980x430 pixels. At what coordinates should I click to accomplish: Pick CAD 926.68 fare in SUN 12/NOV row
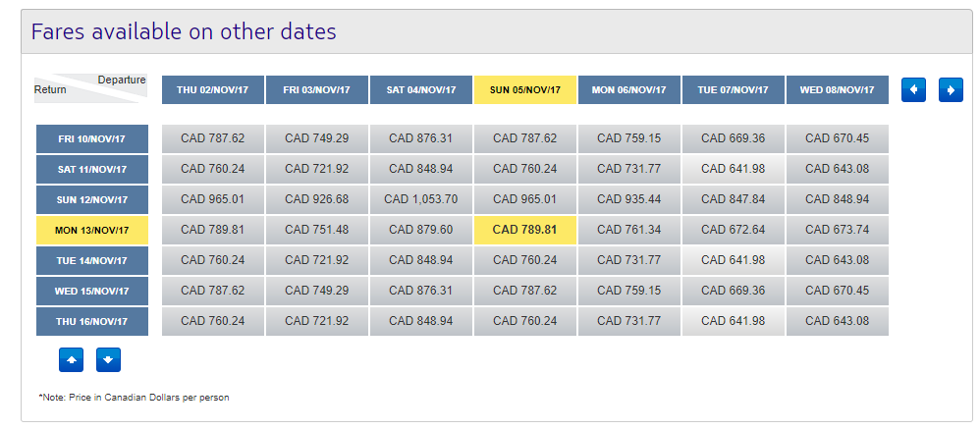tap(317, 200)
